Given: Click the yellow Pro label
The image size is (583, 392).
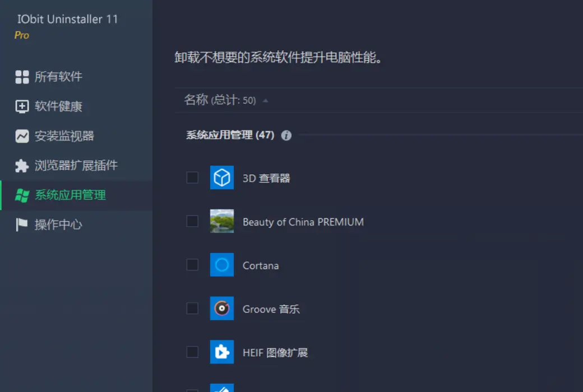Looking at the screenshot, I should click(21, 35).
